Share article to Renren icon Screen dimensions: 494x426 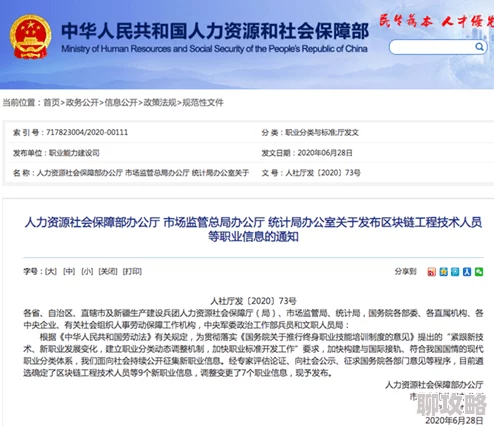pos(467,272)
